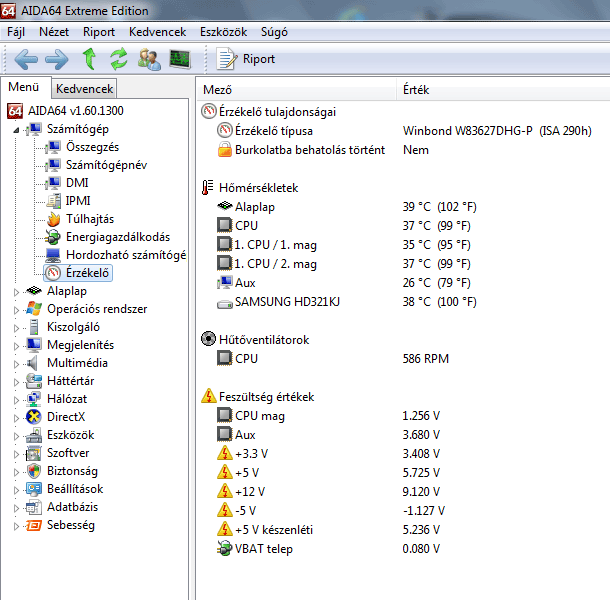Open the Nézet menu
This screenshot has height=600, width=610.
[x=54, y=32]
